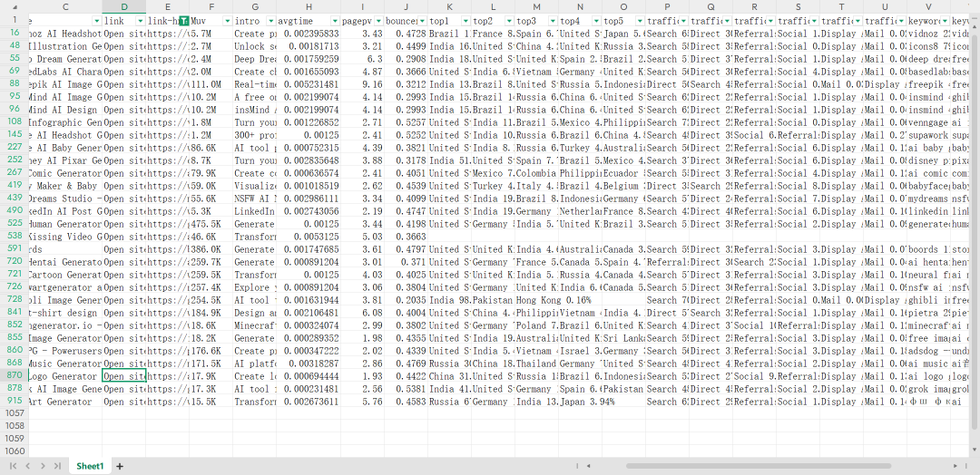Select column header K
The image size is (980, 475).
450,7
